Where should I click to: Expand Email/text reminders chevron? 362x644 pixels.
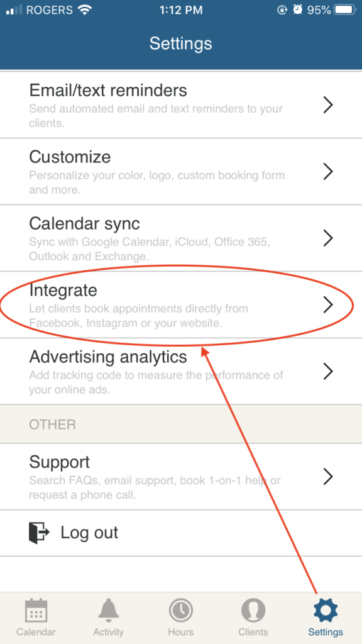[327, 105]
